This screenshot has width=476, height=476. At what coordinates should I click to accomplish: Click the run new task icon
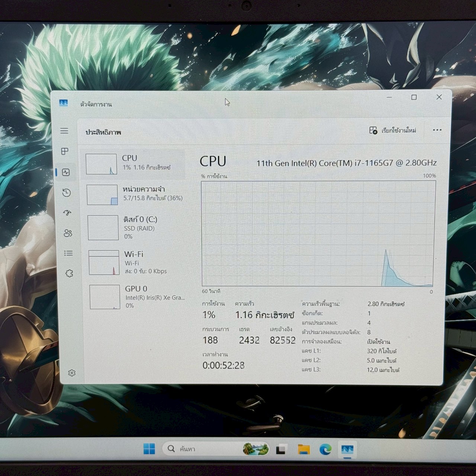[373, 130]
